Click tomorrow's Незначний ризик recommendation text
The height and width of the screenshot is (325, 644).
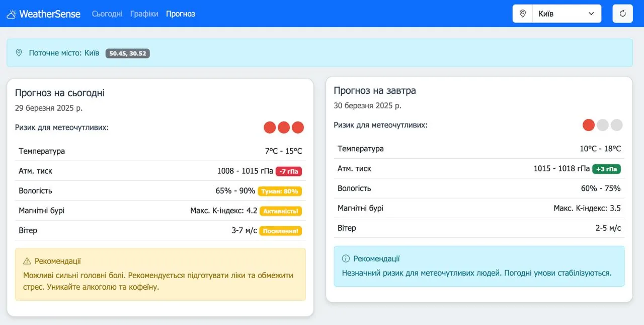tap(476, 273)
